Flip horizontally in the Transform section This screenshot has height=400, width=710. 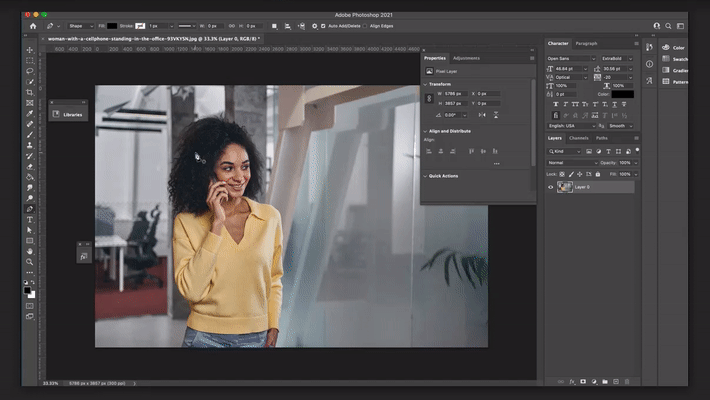[x=482, y=115]
